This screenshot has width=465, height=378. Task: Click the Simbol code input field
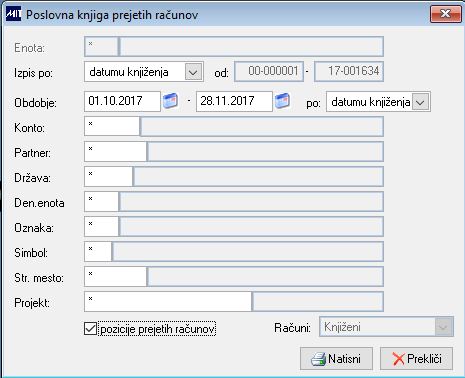98,251
